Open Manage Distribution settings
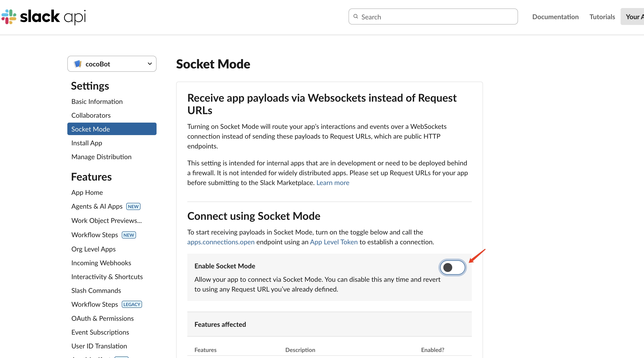The width and height of the screenshot is (644, 358). 101,157
